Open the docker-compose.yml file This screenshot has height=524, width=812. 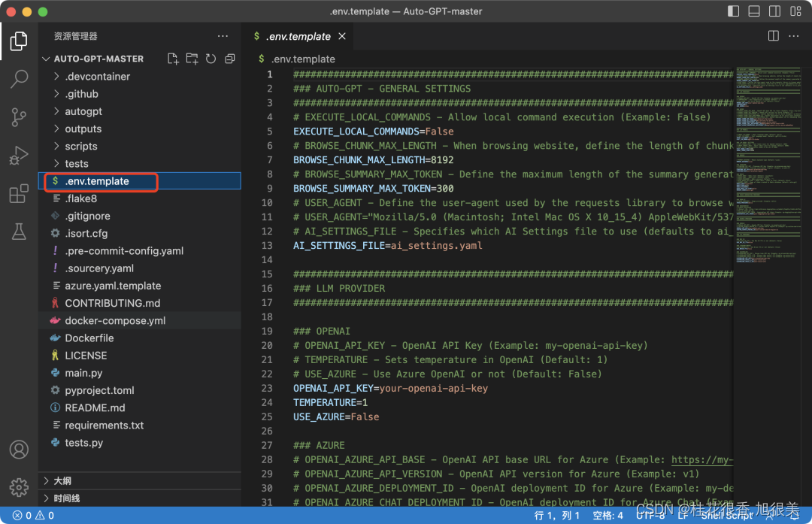point(140,320)
